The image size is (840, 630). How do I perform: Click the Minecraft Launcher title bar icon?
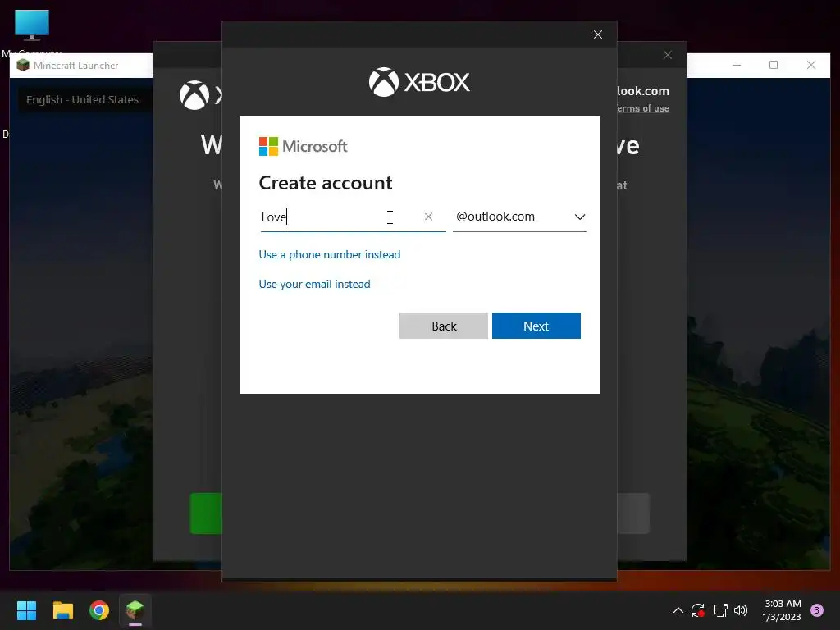pyautogui.click(x=23, y=66)
